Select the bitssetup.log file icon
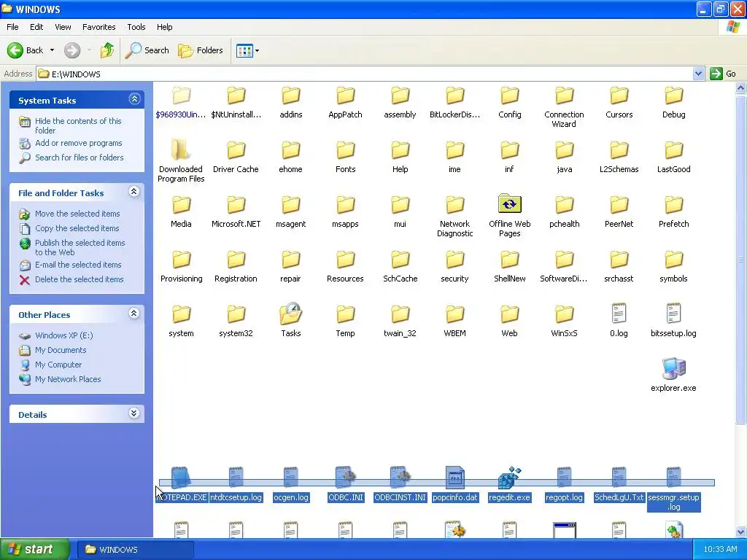This screenshot has width=747, height=560. [673, 314]
